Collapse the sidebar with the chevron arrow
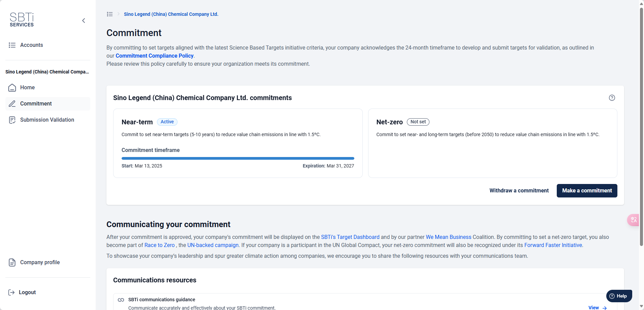The image size is (644, 310). pos(84,21)
